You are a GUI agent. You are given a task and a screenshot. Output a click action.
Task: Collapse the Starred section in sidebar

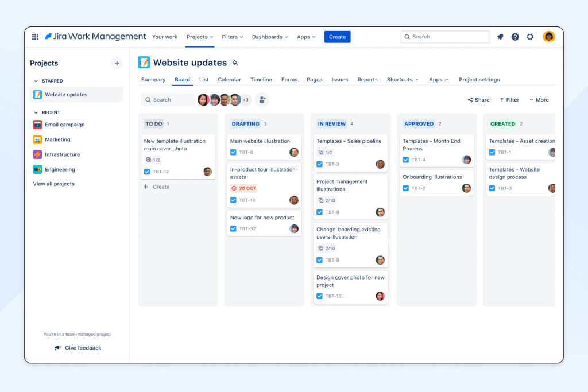tap(36, 81)
